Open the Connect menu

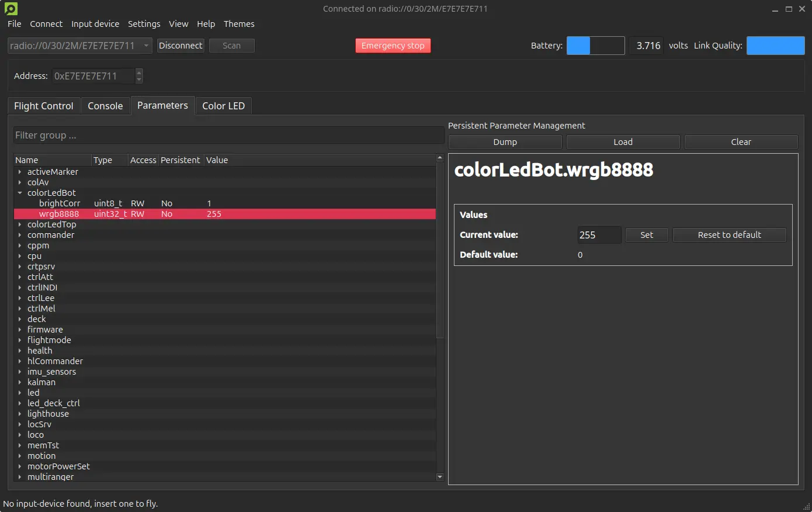(46, 24)
